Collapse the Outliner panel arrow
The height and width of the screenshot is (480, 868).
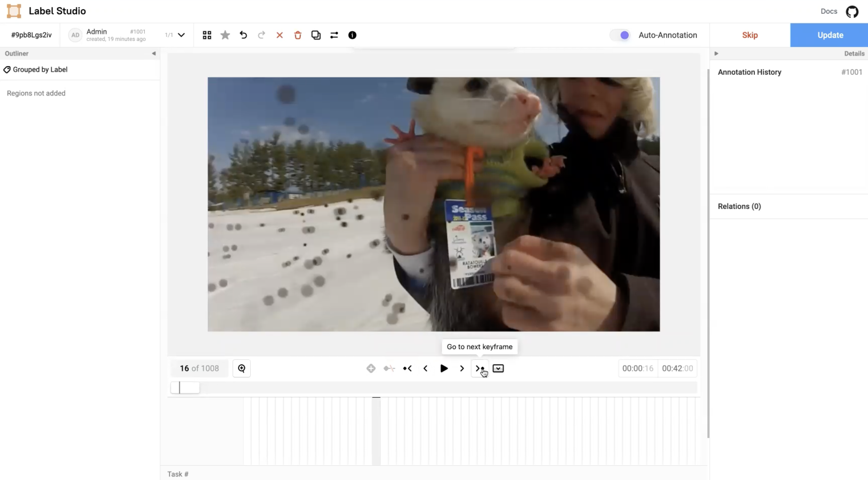pos(154,53)
